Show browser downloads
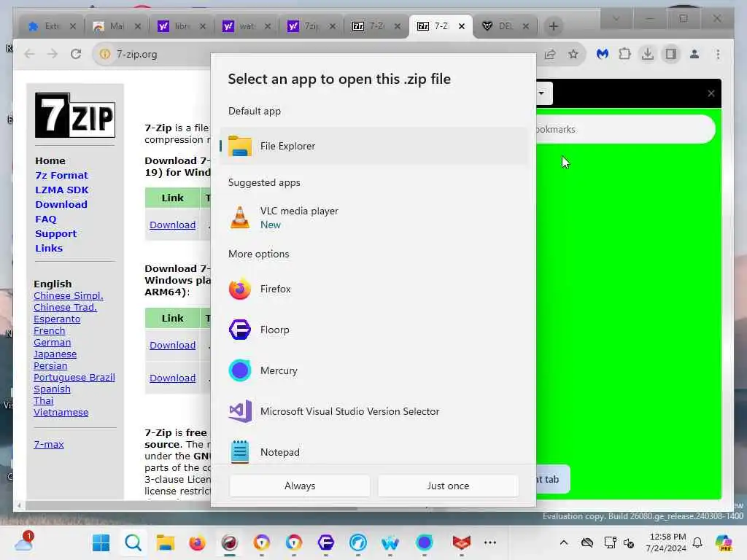The height and width of the screenshot is (560, 747). coord(648,54)
